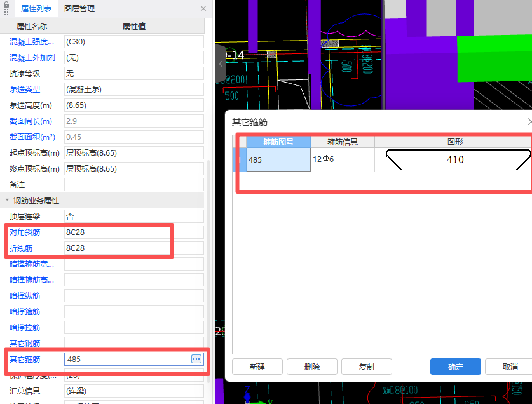This screenshot has width=532, height=404.
Task: Click the 混凝土外加剂 property link
Action: pyautogui.click(x=32, y=58)
